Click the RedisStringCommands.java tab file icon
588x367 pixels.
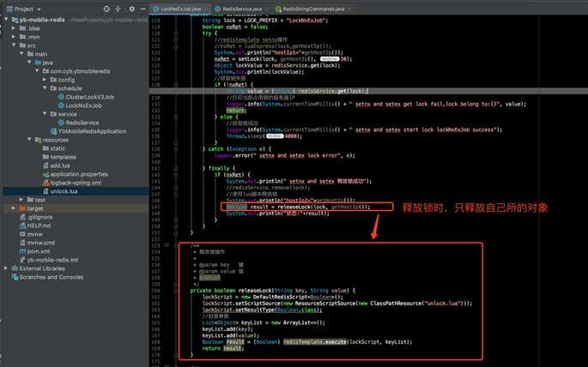point(278,9)
